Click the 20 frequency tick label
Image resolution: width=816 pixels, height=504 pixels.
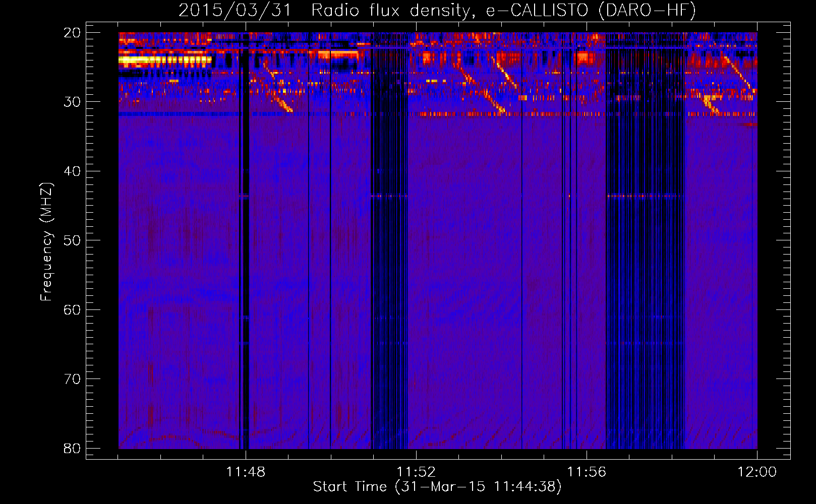72,33
